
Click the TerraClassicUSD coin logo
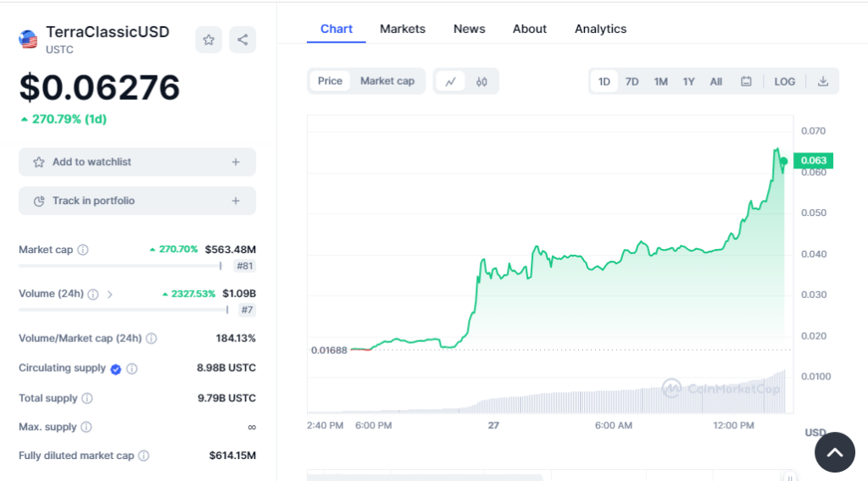[28, 40]
